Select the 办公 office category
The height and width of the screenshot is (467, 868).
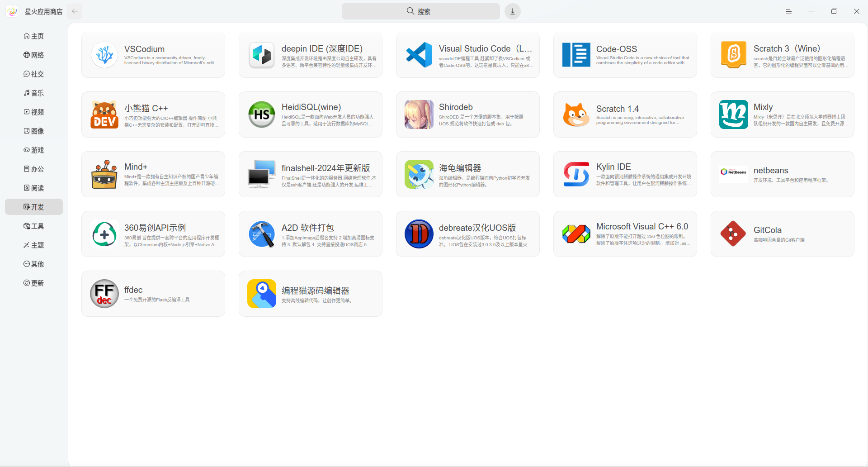pyautogui.click(x=34, y=169)
